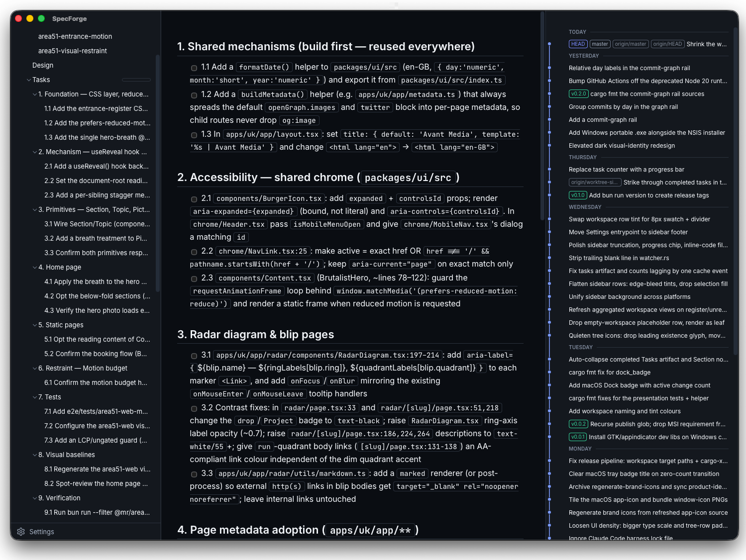Click the master branch badge

click(x=600, y=44)
